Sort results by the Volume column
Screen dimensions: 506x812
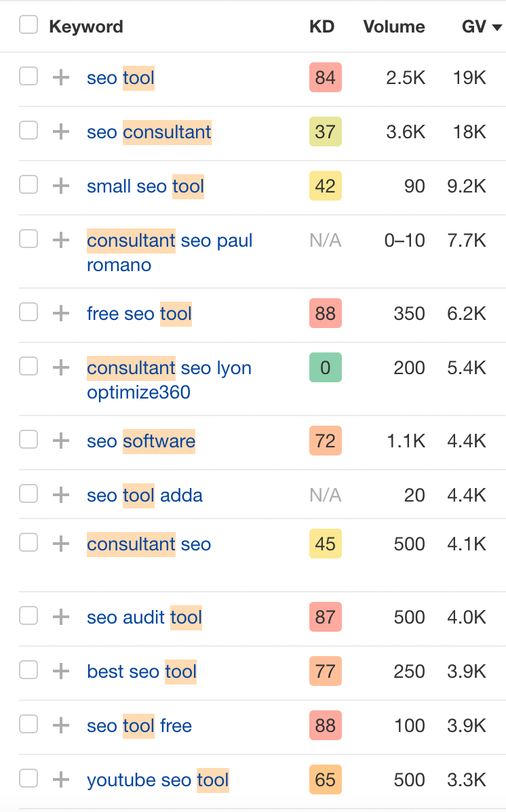coord(394,26)
